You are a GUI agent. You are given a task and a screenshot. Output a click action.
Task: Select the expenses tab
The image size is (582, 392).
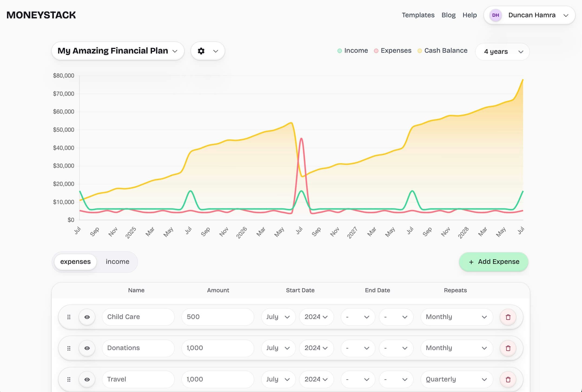pos(75,262)
